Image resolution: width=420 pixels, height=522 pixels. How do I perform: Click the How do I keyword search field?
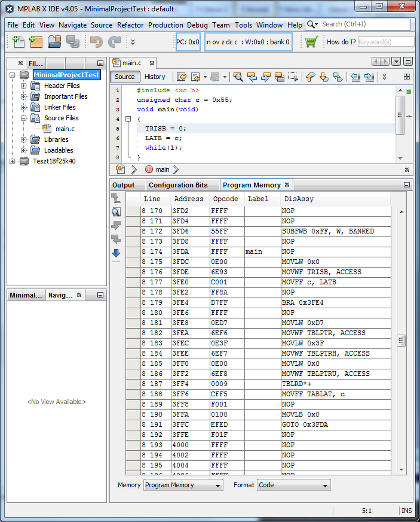click(x=385, y=42)
